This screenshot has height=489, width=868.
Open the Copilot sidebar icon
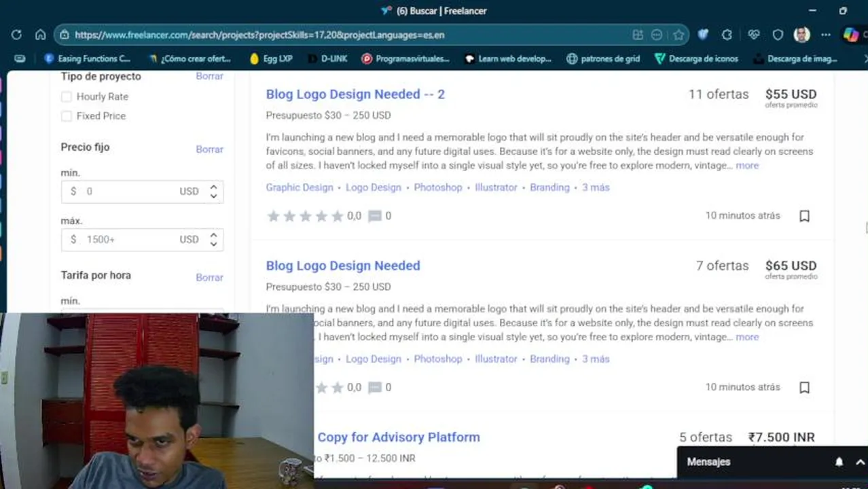tap(850, 35)
